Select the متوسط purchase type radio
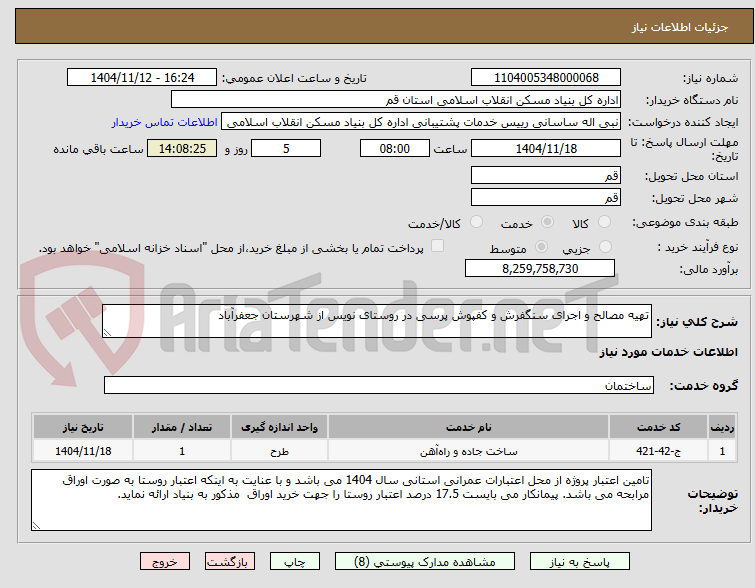 tap(541, 247)
